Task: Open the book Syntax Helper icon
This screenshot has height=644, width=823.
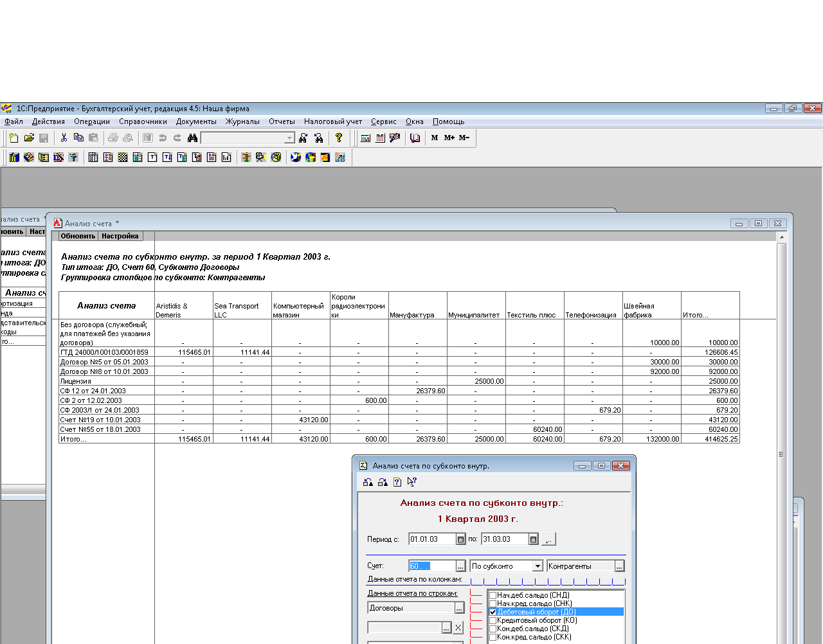Action: pyautogui.click(x=415, y=138)
